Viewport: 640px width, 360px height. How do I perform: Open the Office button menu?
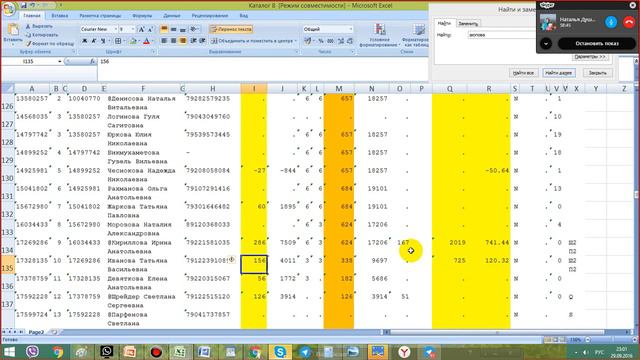click(x=8, y=9)
